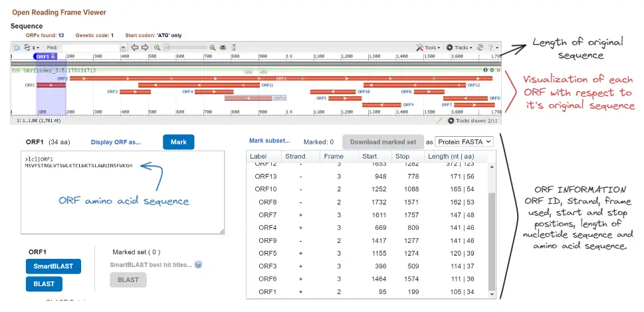Screen dimensions: 644x312
Task: Click the track settings gear icon
Action: (x=491, y=70)
